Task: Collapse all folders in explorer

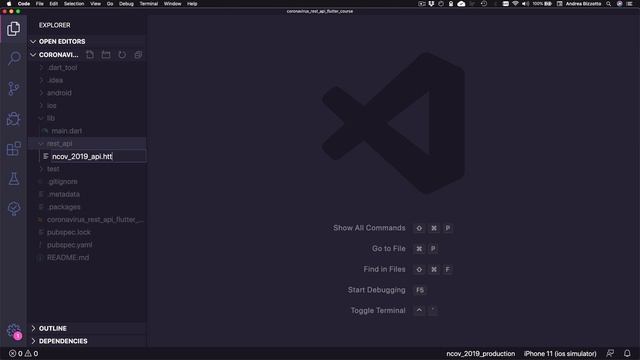Action: coord(138,55)
